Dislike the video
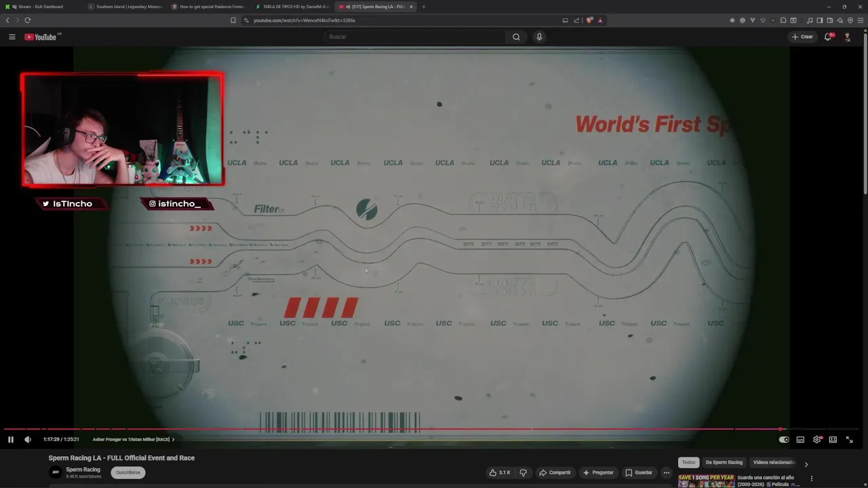The height and width of the screenshot is (488, 868). tap(523, 472)
